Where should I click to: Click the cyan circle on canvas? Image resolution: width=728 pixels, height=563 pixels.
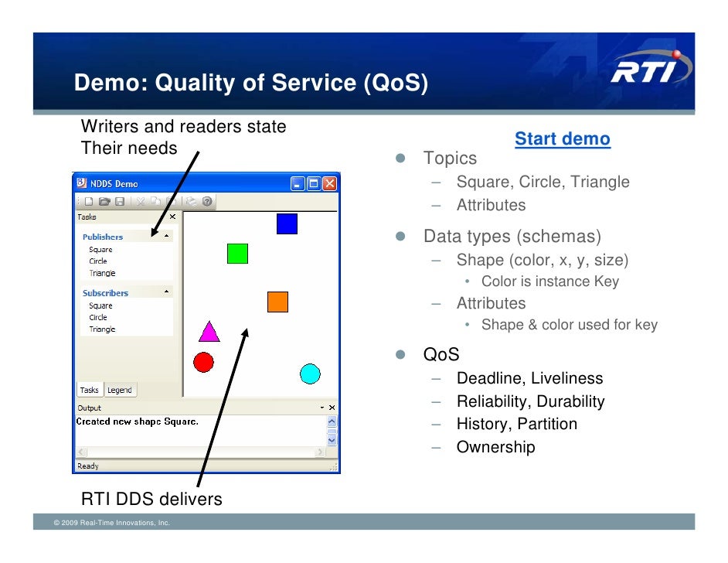pyautogui.click(x=310, y=374)
